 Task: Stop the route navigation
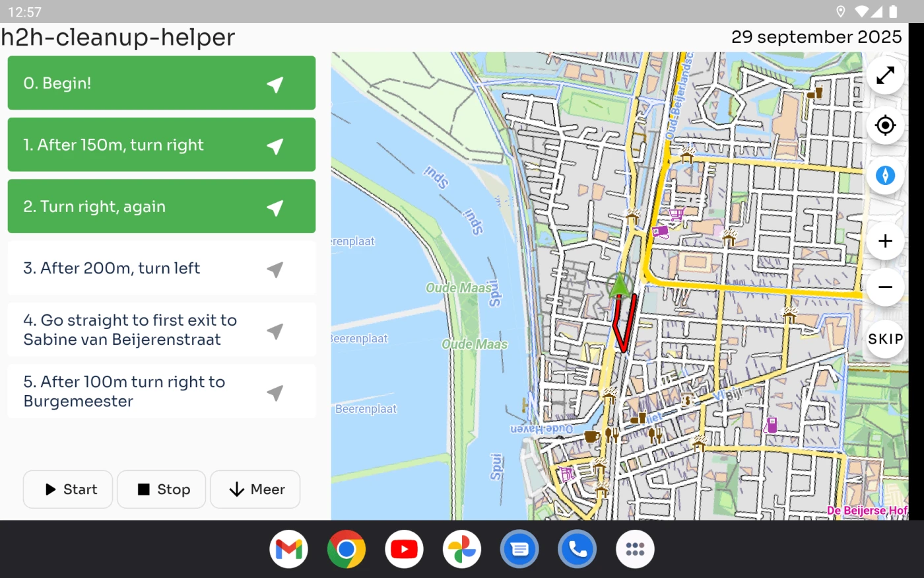click(162, 489)
